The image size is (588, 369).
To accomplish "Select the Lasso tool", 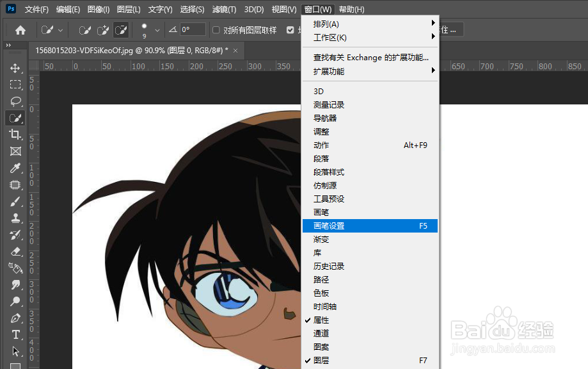I will [x=15, y=101].
